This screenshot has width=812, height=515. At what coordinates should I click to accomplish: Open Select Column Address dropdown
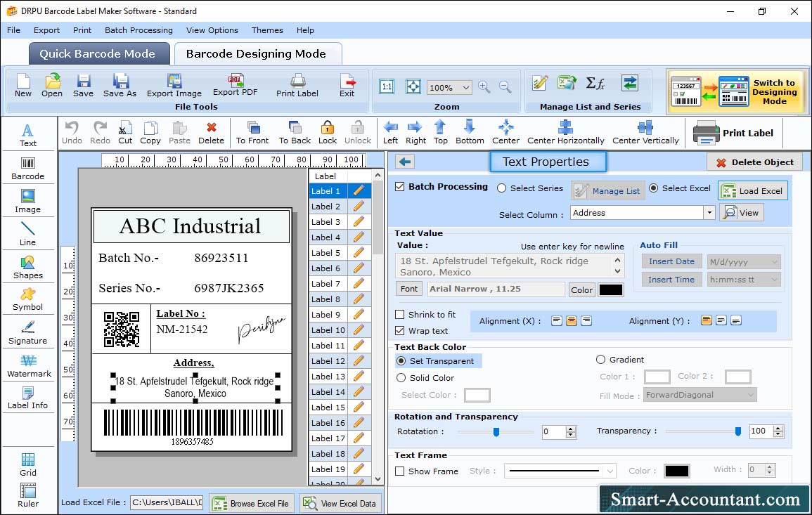pyautogui.click(x=709, y=213)
